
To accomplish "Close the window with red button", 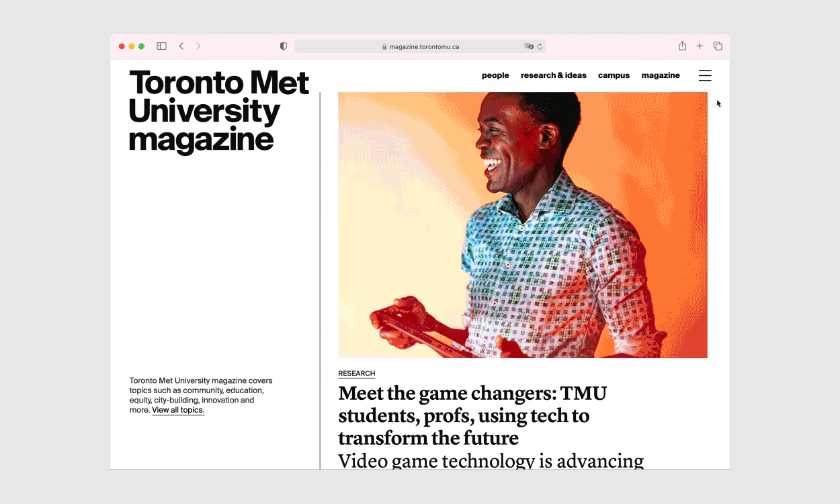I will click(x=122, y=46).
